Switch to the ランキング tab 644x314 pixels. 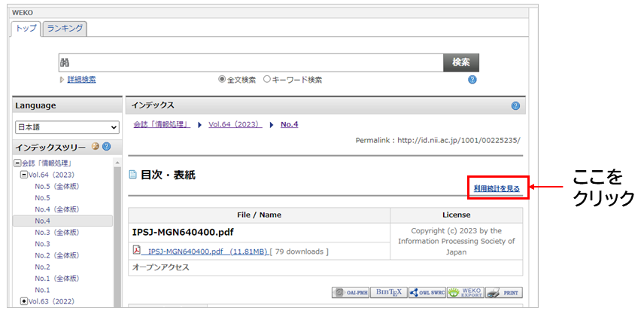pyautogui.click(x=65, y=29)
